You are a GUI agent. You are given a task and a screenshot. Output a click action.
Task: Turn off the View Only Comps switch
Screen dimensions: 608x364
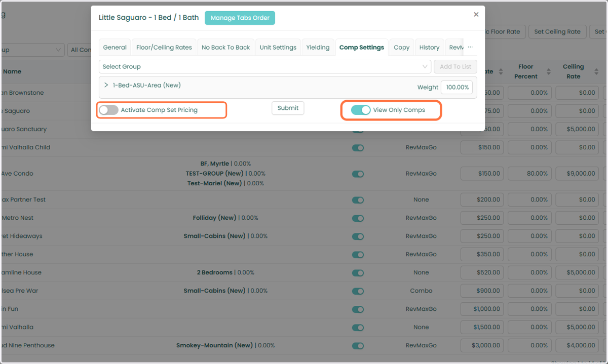coord(361,110)
